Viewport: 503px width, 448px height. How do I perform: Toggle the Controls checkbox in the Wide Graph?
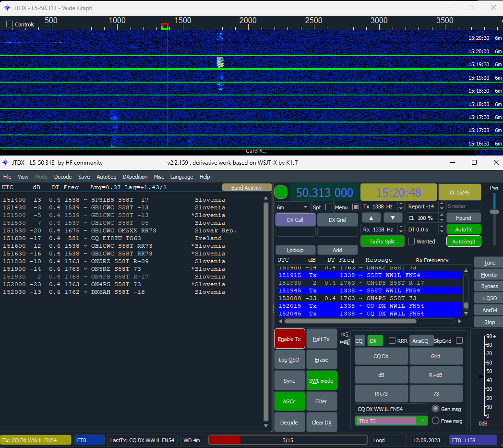click(10, 24)
